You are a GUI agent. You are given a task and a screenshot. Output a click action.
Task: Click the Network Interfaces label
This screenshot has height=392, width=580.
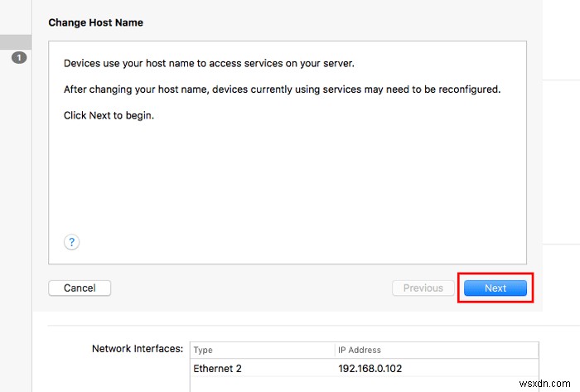[137, 349]
